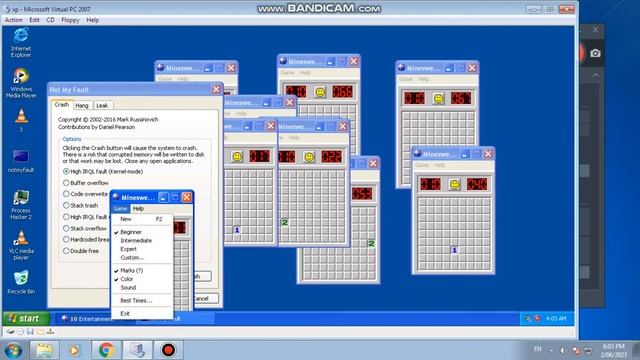
Task: Choose Exit from the Game menu
Action: 142,313
